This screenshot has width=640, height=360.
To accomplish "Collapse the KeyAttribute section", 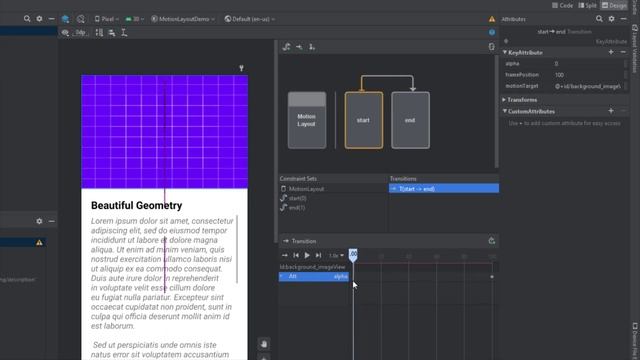I will point(505,52).
